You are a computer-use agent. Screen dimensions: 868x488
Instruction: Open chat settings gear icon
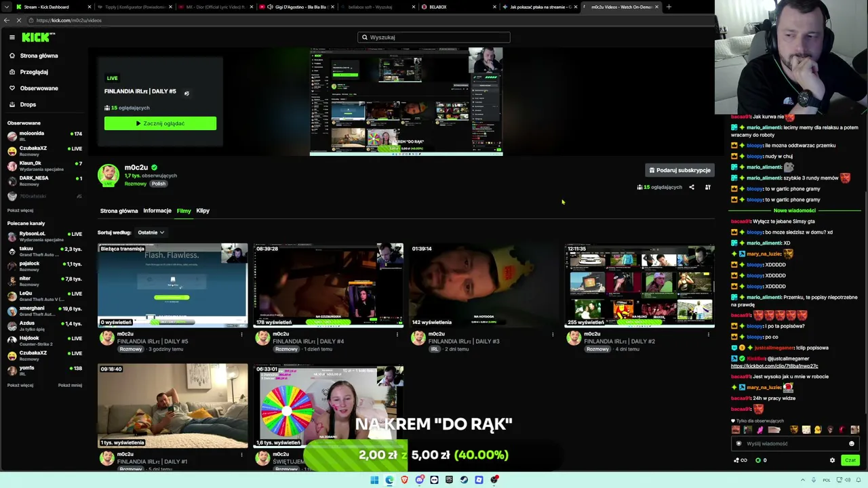[833, 460]
